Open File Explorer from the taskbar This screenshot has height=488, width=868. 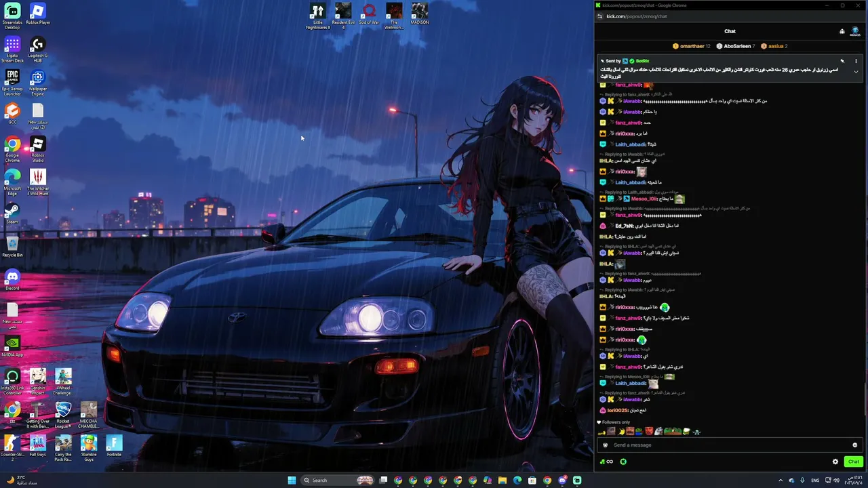(x=502, y=481)
